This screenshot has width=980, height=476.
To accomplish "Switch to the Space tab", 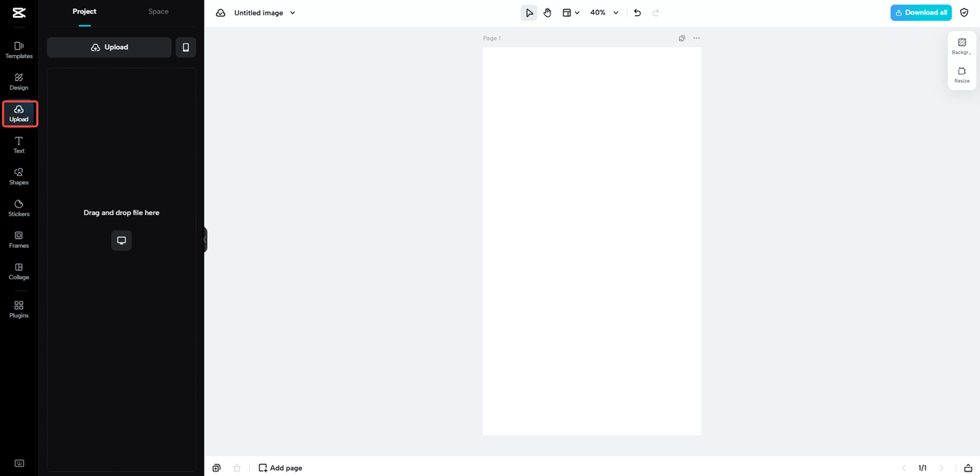I will click(x=158, y=11).
